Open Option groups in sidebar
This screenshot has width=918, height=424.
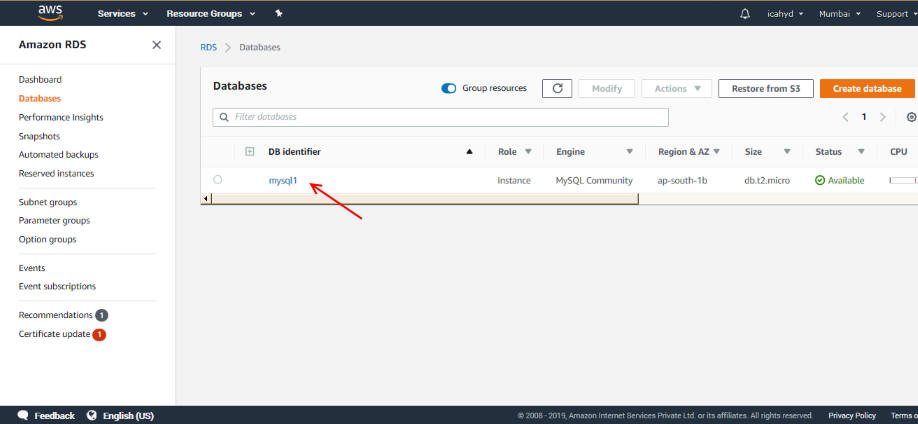click(47, 240)
